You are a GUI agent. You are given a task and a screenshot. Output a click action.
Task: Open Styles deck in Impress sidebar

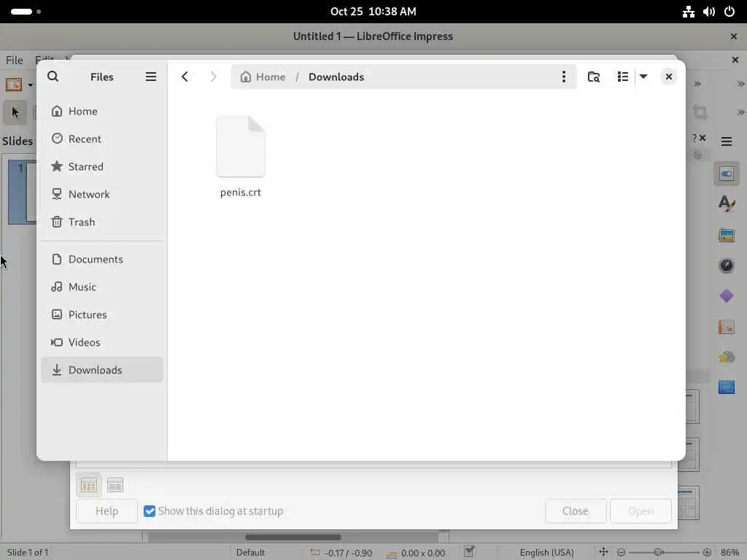tap(726, 203)
